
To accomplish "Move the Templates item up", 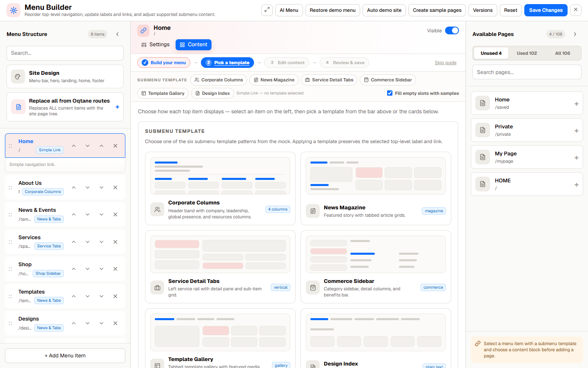I will click(73, 296).
